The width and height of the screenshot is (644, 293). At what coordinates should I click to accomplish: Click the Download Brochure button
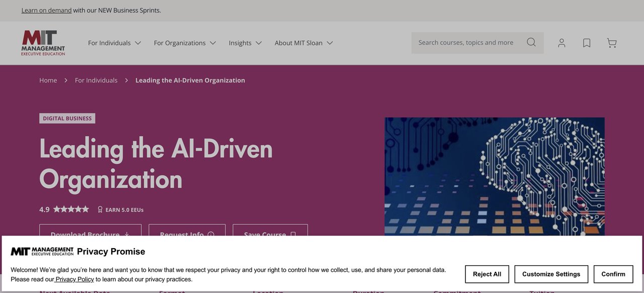click(91, 230)
